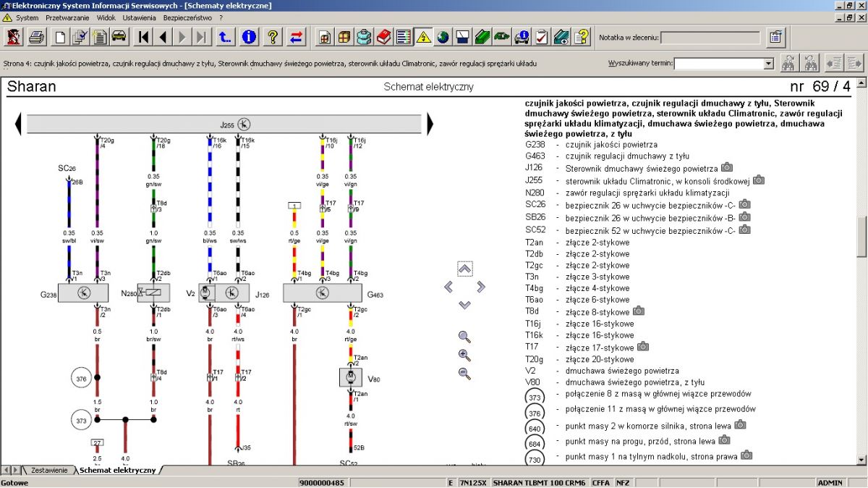868x488 pixels.
Task: Open the Widok menu
Action: pyautogui.click(x=106, y=17)
